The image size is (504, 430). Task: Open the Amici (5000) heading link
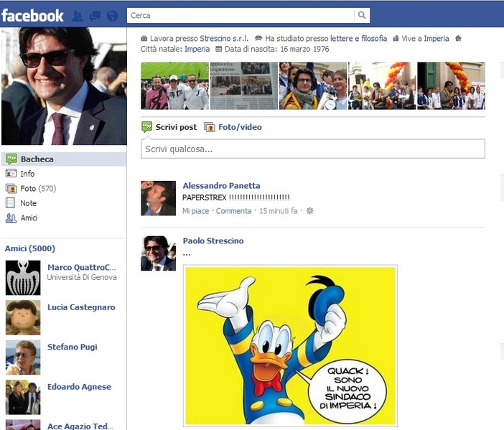coord(30,248)
